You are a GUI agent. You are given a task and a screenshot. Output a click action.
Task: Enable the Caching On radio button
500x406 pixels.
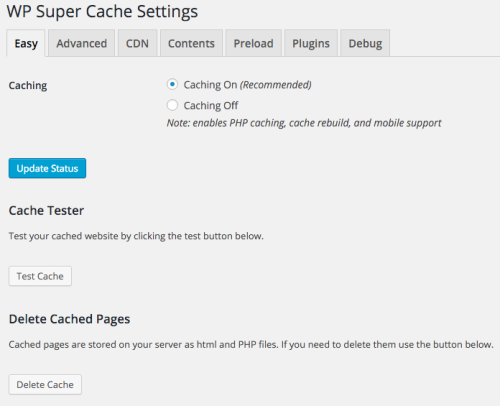pos(172,85)
